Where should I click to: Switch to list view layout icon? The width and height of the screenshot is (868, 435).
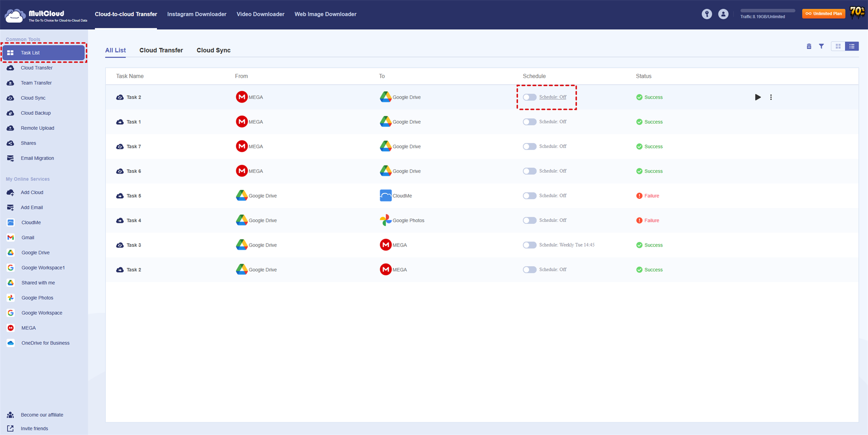coord(852,47)
